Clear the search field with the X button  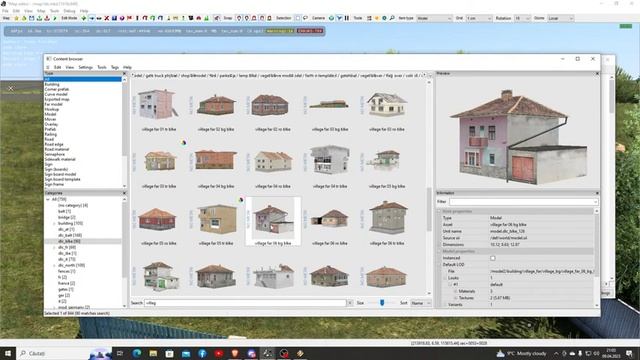tap(350, 303)
